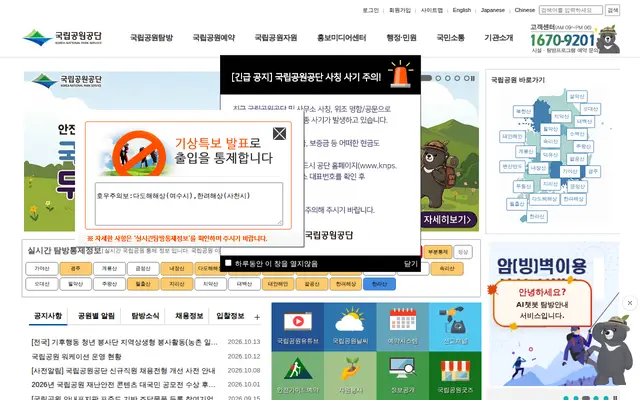Click 닫기 in the urgent notice popup
The width and height of the screenshot is (640, 400).
[411, 264]
